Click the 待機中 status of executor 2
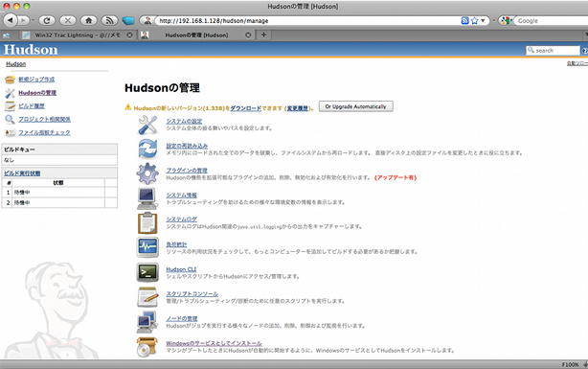 coord(22,202)
